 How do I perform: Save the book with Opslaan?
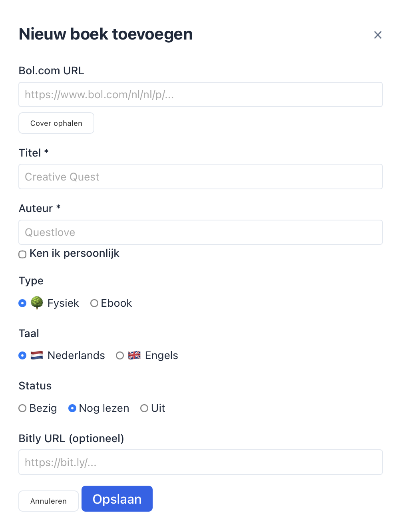tap(117, 499)
